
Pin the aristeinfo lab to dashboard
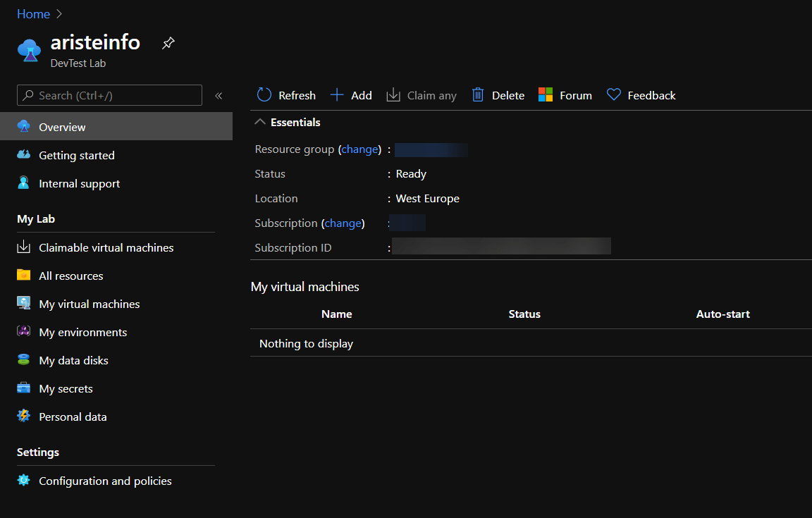tap(168, 43)
